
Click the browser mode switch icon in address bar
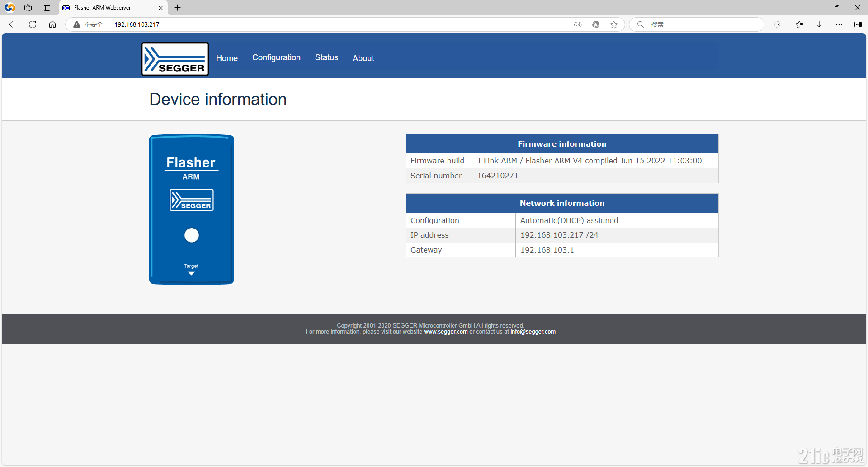click(x=596, y=24)
